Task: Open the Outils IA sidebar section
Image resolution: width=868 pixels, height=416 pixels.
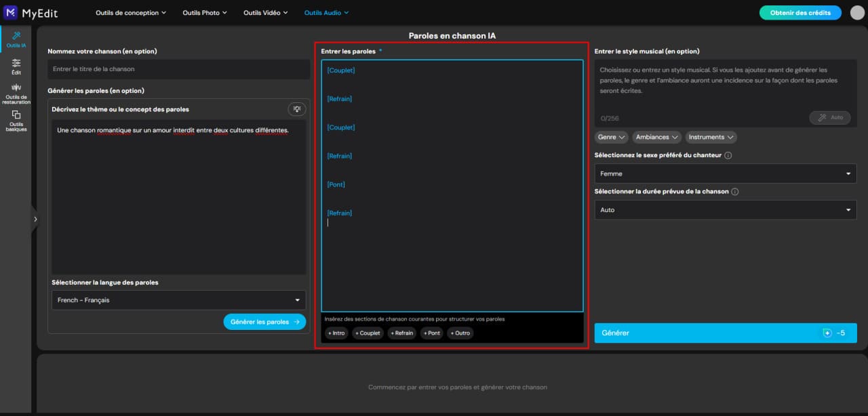Action: tap(16, 40)
